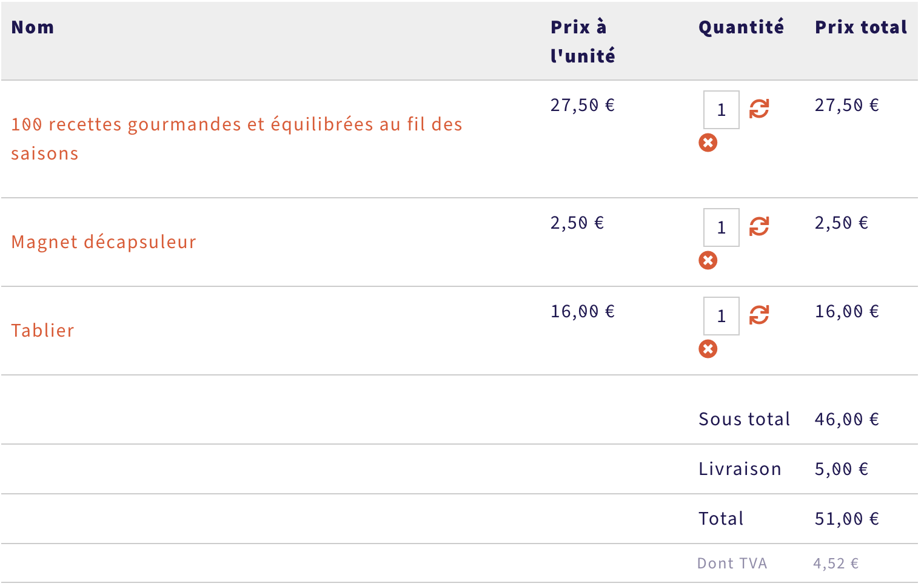Click the Total amount 51,00 €
Image resolution: width=924 pixels, height=586 pixels.
click(x=846, y=519)
